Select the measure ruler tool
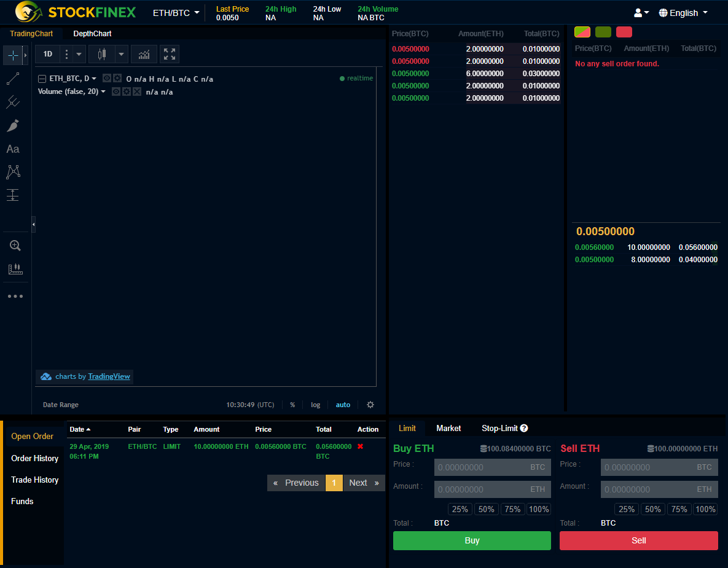Viewport: 728px width, 568px height. point(15,269)
